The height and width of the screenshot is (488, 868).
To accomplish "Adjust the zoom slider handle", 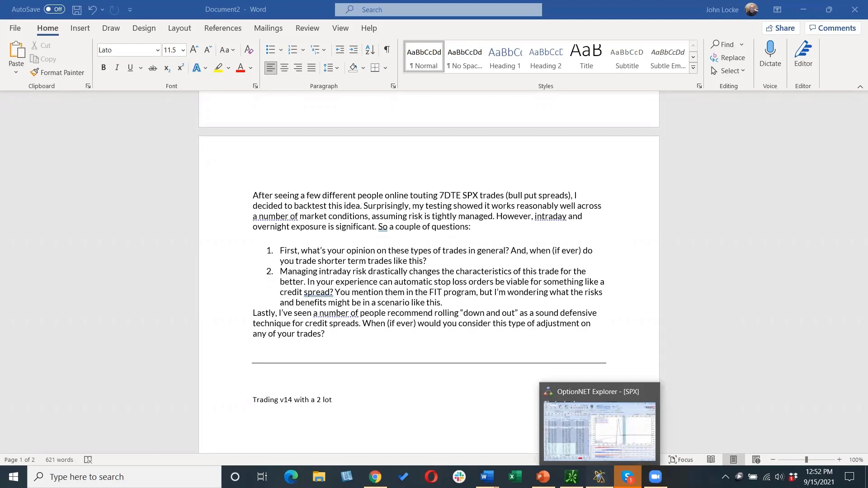I will 806,460.
